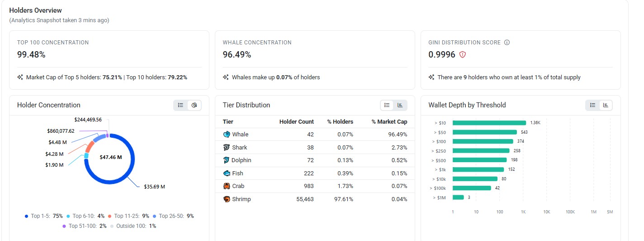Screen dimensions: 644x241
Task: Click the $47.46 M donut center value
Action: (111, 157)
